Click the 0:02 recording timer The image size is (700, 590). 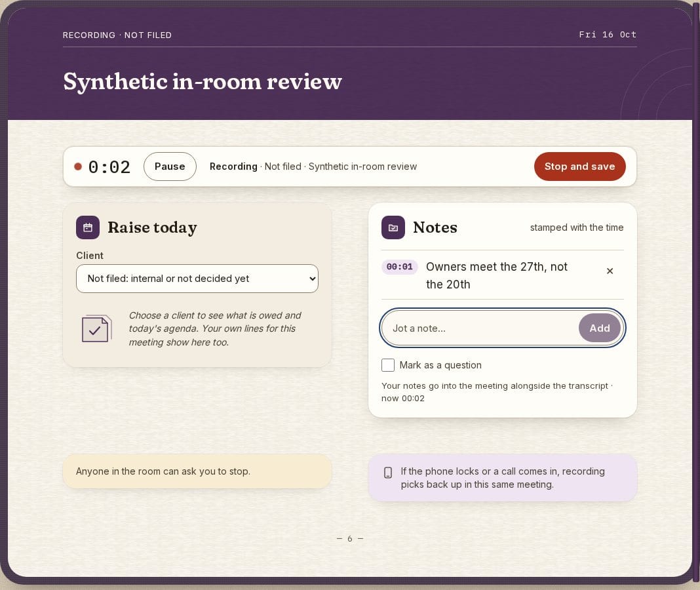[109, 167]
